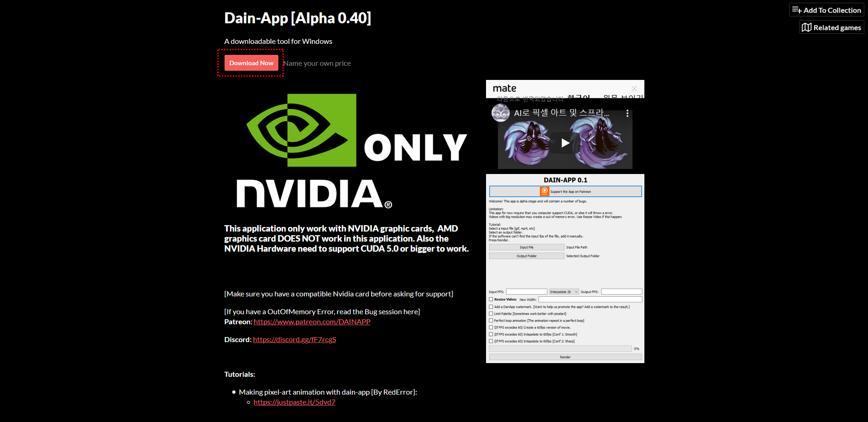Tick Interpolate to 60fps Conf 2: Sharp

tap(491, 341)
